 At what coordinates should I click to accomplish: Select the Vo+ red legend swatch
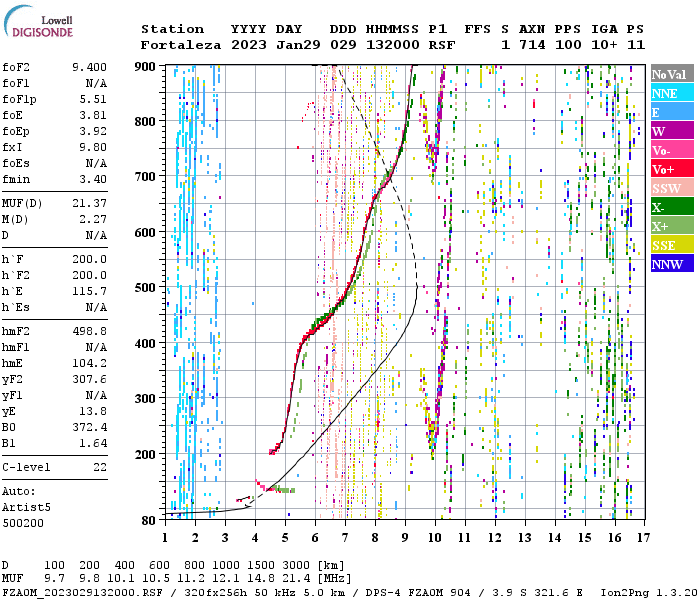coord(672,169)
